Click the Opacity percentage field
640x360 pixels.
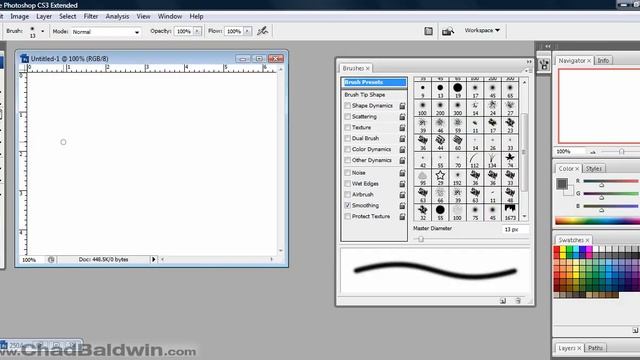click(184, 31)
